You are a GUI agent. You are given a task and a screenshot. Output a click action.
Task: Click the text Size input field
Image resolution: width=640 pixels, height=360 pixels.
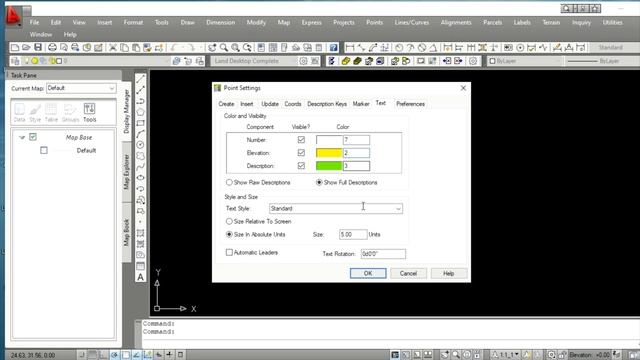353,235
